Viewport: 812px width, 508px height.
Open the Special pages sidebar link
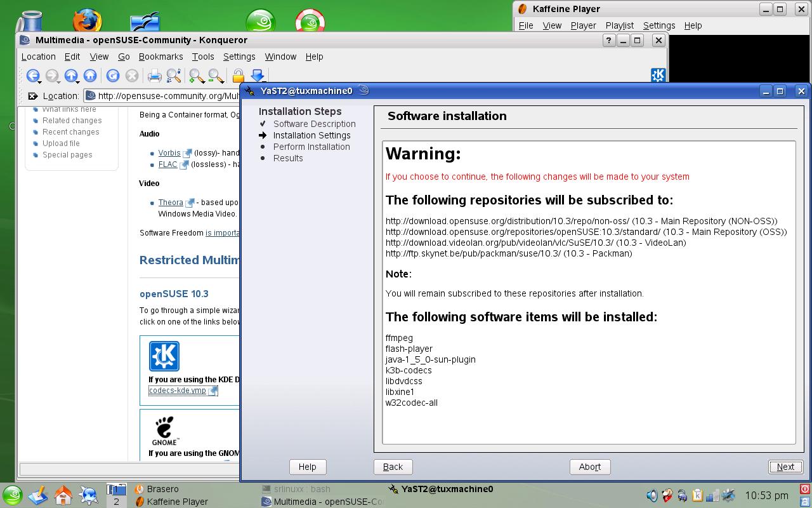point(67,155)
